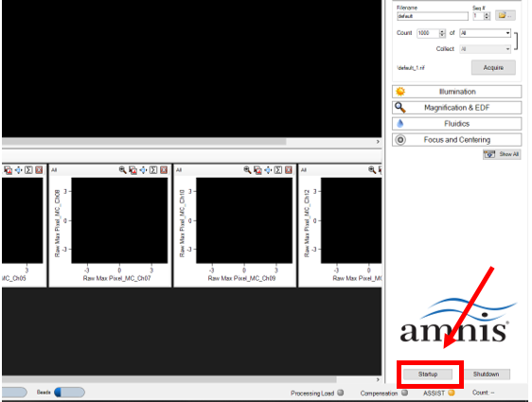Select the move tool on the Ch05 plot

coord(18,170)
